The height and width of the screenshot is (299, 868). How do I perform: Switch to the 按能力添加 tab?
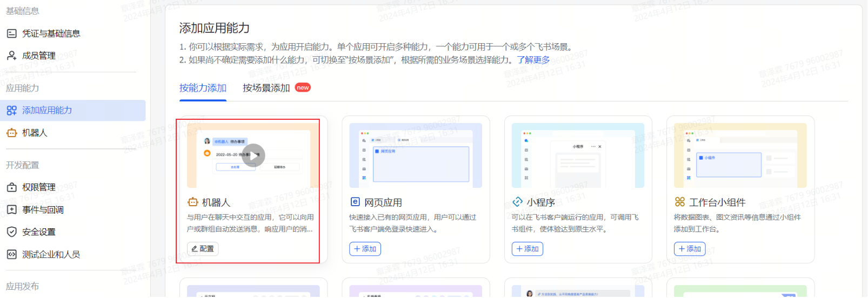[x=203, y=88]
